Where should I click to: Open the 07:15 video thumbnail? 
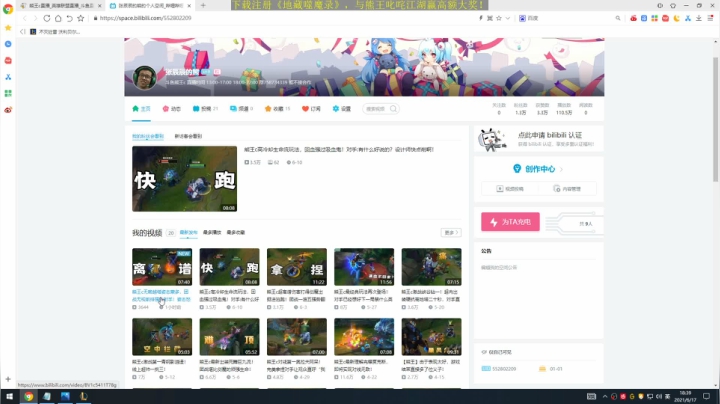(x=431, y=267)
